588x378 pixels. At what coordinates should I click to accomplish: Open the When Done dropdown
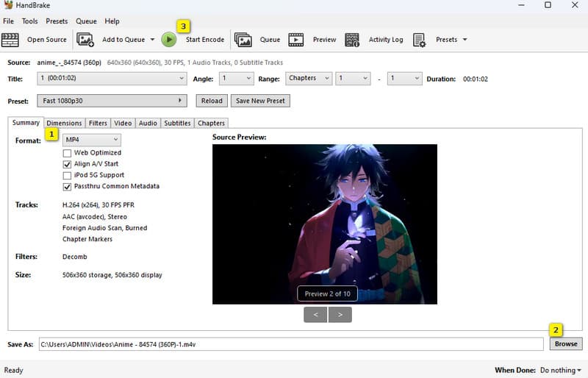[561, 370]
